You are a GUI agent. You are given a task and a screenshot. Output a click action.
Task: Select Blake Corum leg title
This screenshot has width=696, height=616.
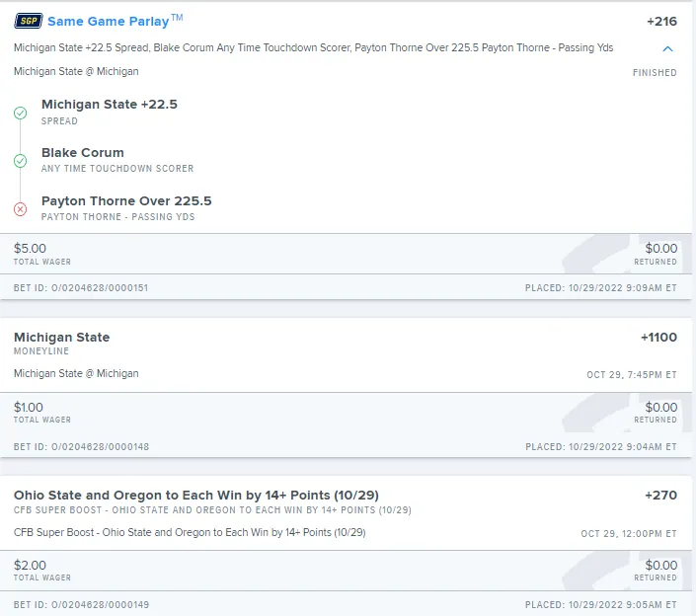tap(83, 153)
